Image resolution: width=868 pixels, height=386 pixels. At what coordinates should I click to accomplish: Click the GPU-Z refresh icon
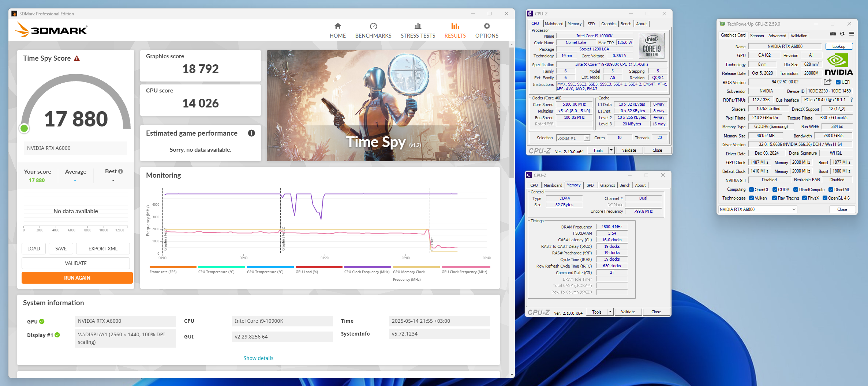coord(842,34)
